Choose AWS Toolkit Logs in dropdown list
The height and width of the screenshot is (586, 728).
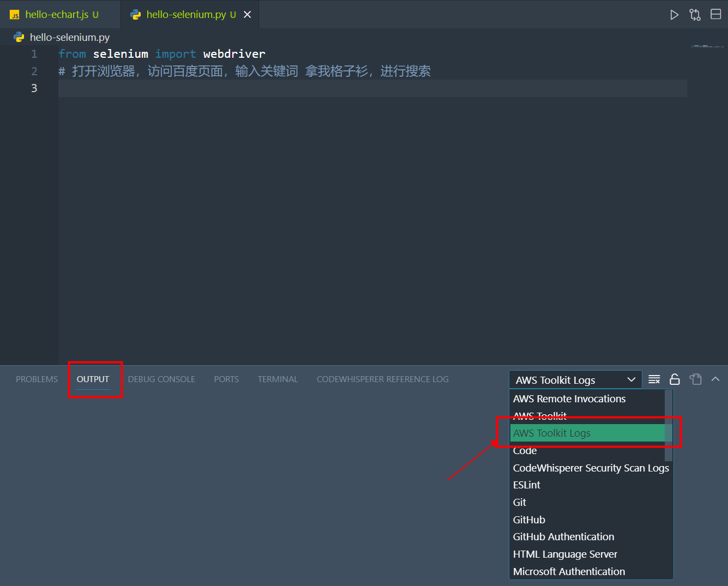[587, 433]
